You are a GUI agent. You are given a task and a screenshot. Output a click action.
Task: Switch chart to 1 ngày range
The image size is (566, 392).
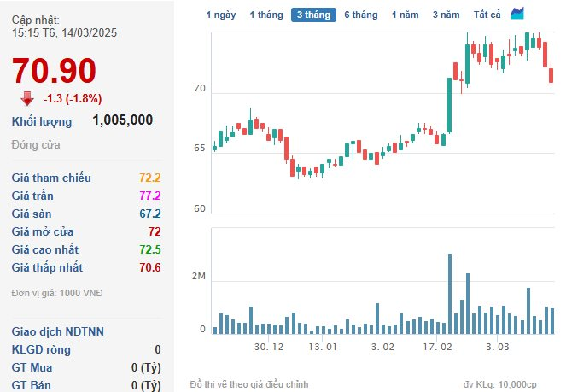pyautogui.click(x=221, y=15)
